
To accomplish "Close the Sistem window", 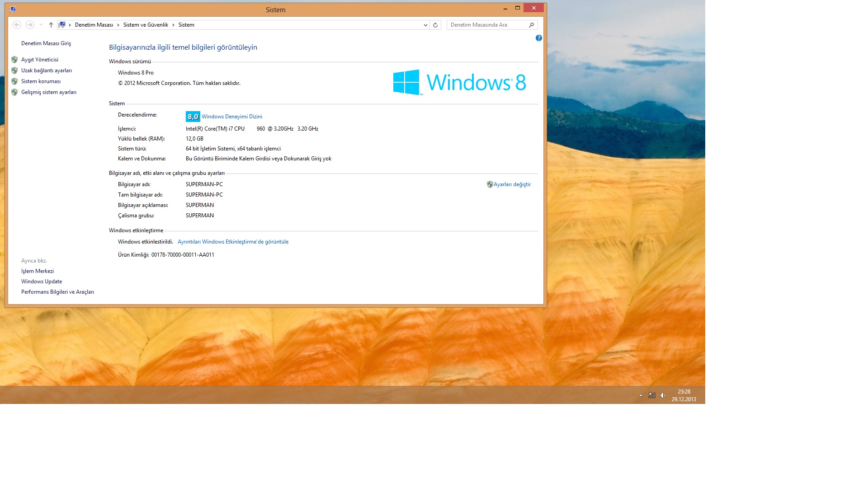I will [x=534, y=8].
